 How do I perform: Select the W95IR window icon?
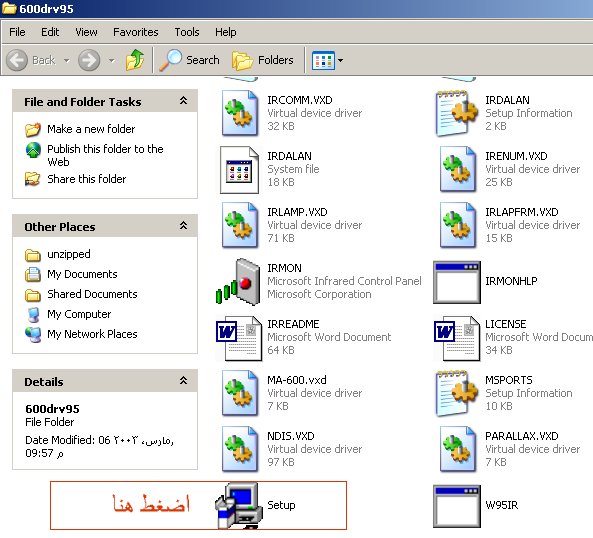coord(457,506)
